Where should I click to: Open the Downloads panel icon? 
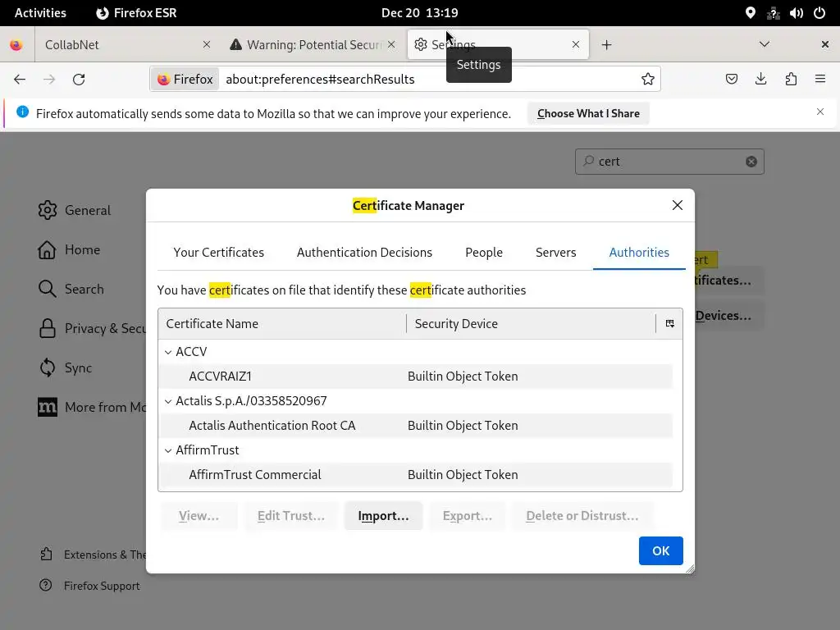pos(760,80)
